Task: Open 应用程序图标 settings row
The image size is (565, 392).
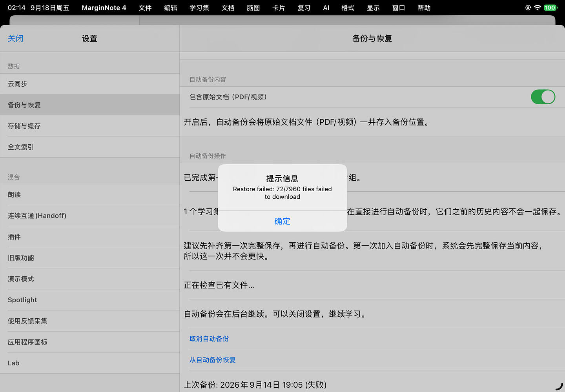Action: tap(90, 342)
